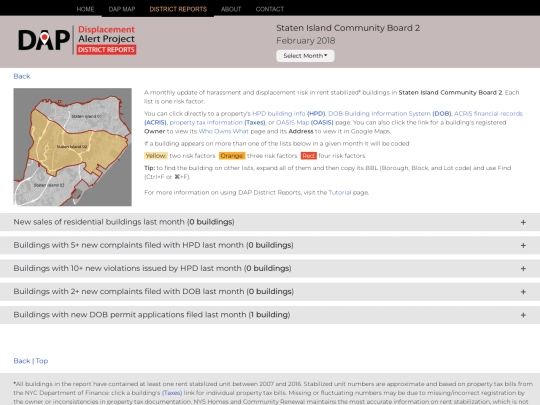Viewport: 540px width, 405px height.
Task: Click the Staten Island Community Board 2 heading
Action: tap(348, 28)
